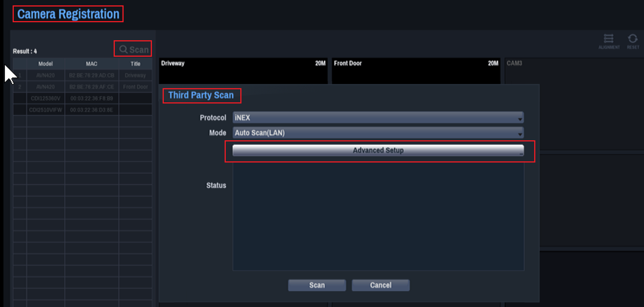
Task: Click the Front Door title cell in the table
Action: click(x=135, y=87)
